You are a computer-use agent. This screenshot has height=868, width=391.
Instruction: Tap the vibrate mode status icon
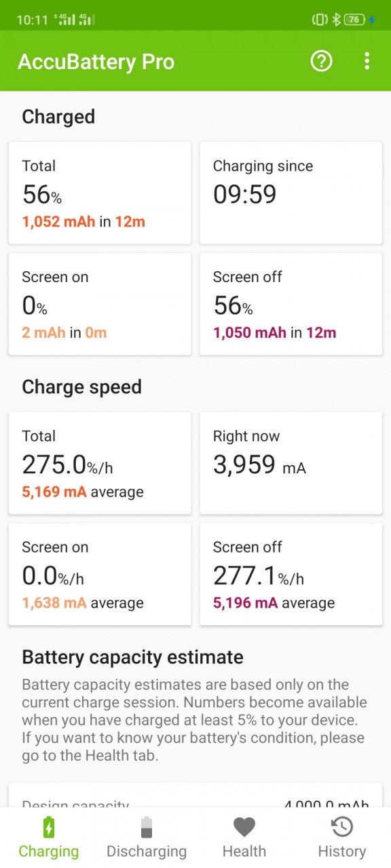(x=319, y=20)
